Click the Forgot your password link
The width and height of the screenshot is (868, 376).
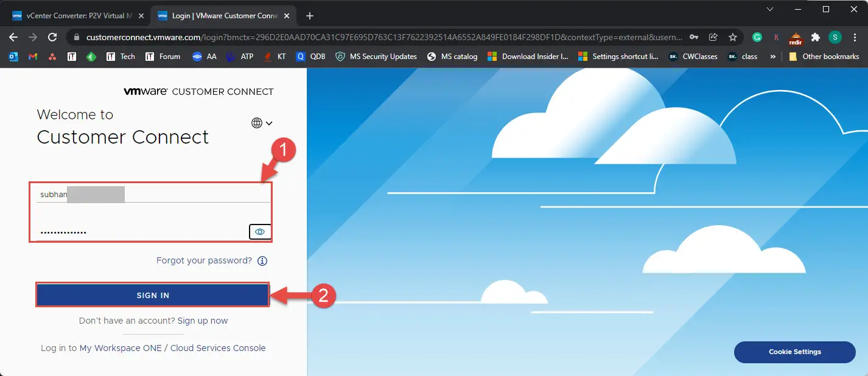[x=204, y=260]
